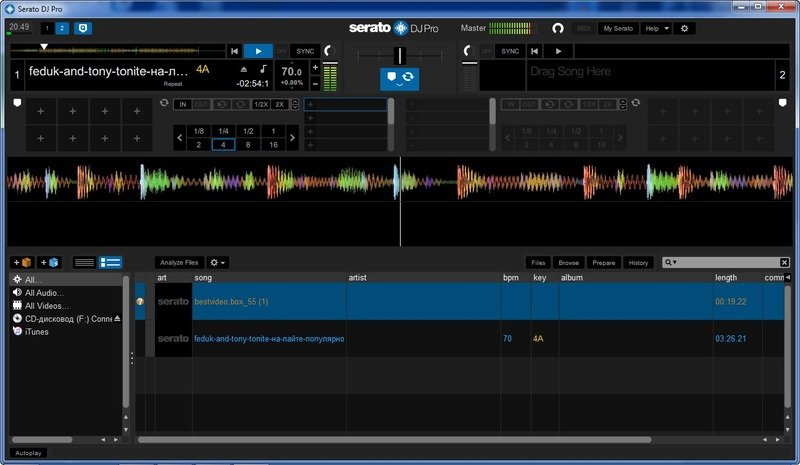Click the add smart crate icon
Screen dimensions: 800x465
pyautogui.click(x=50, y=262)
